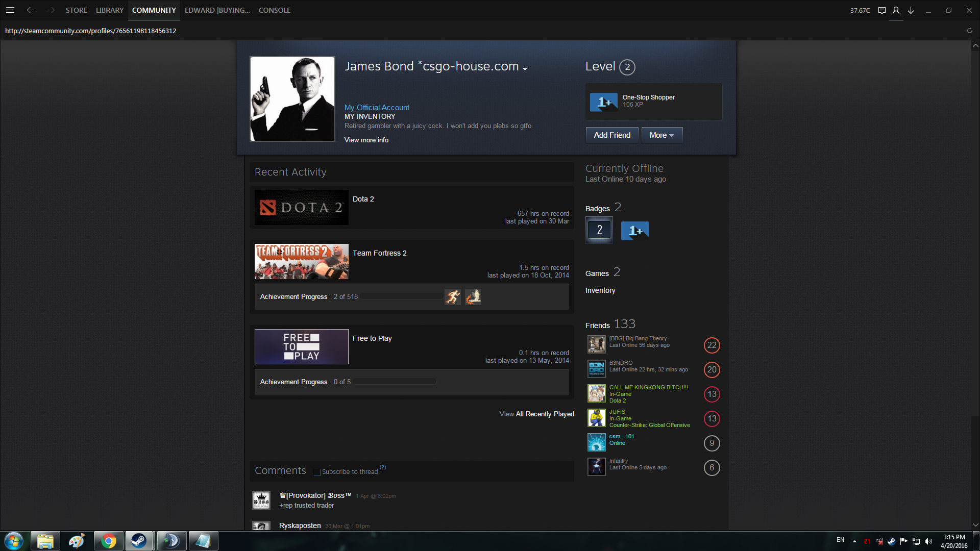The image size is (980, 551).
Task: Open the Dota 2 game thumbnail
Action: (x=301, y=208)
